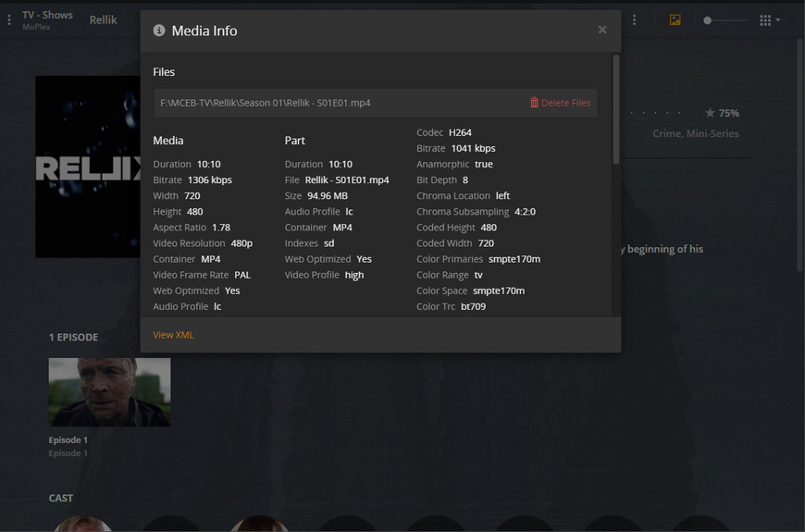
Task: Click the Episode 1 title text
Action: coord(68,440)
